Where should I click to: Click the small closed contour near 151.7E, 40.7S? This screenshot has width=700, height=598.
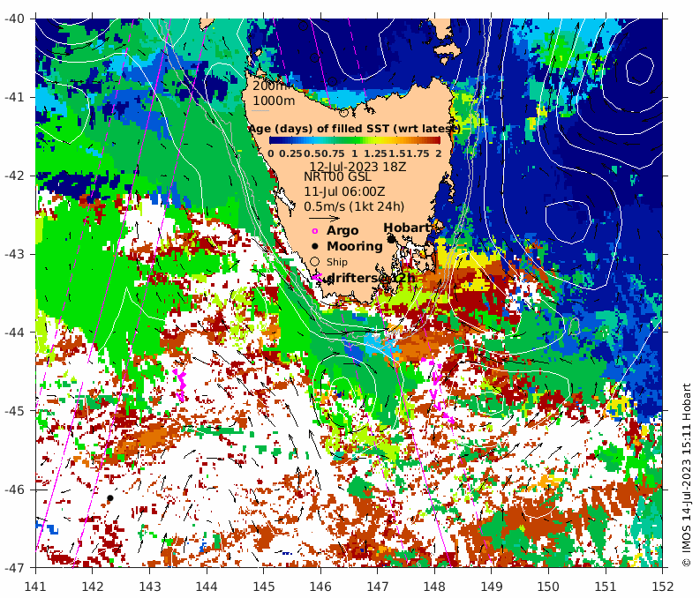[639, 69]
